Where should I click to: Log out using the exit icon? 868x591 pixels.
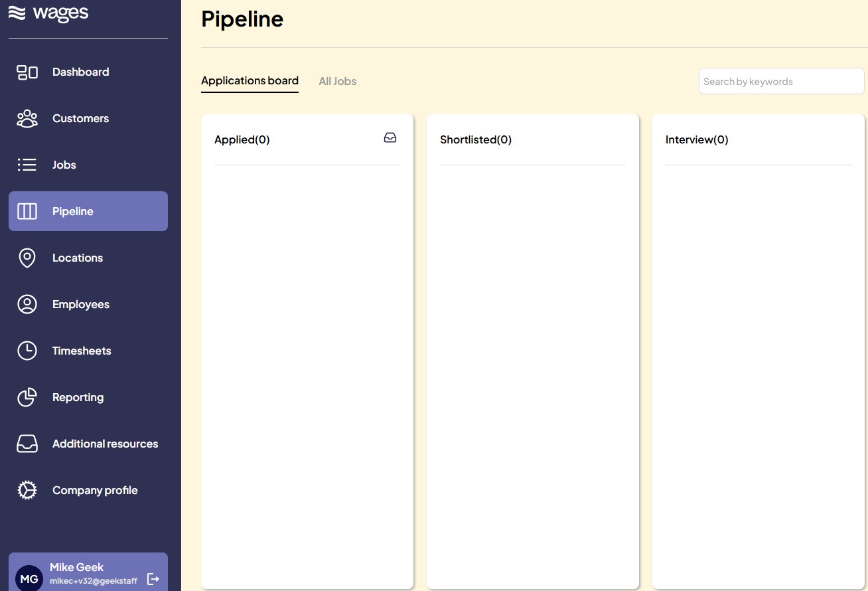(x=153, y=578)
